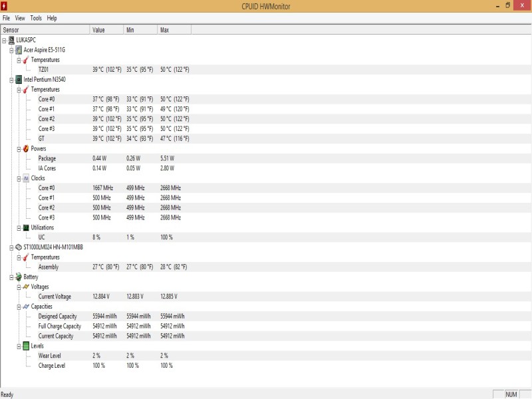Collapse Temperatures under Intel Pentium N3540
532x399 pixels.
tap(19, 90)
